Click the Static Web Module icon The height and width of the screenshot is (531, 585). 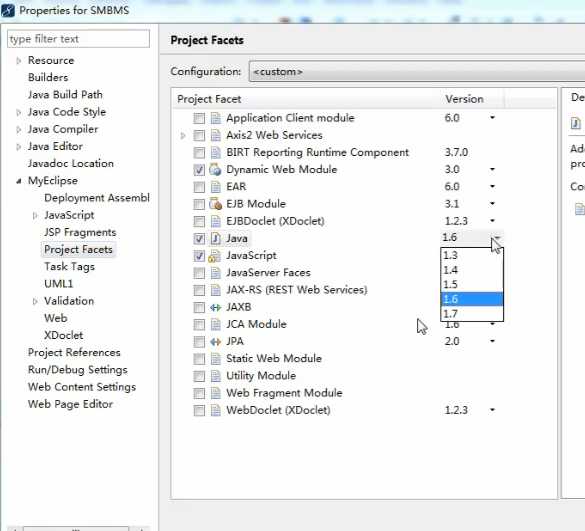215,359
